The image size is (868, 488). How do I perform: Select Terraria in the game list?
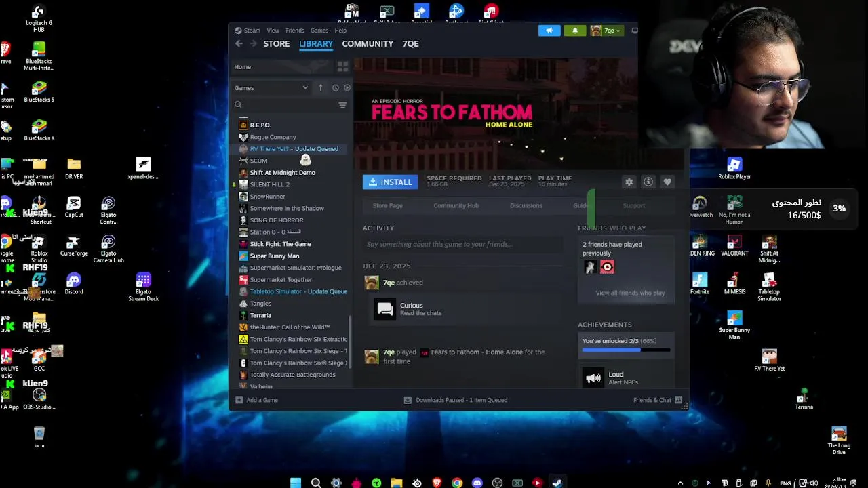point(260,315)
